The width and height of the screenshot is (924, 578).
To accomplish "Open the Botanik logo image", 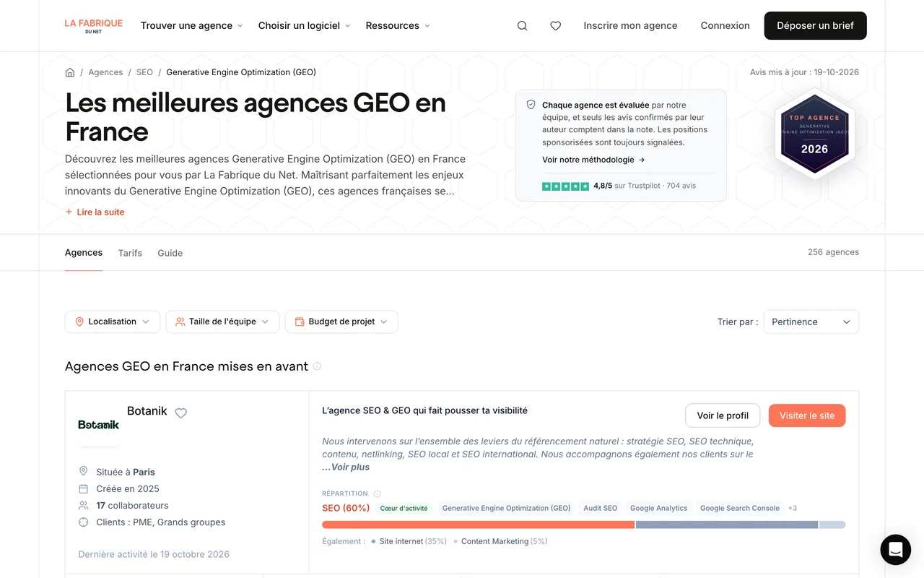I will [99, 425].
